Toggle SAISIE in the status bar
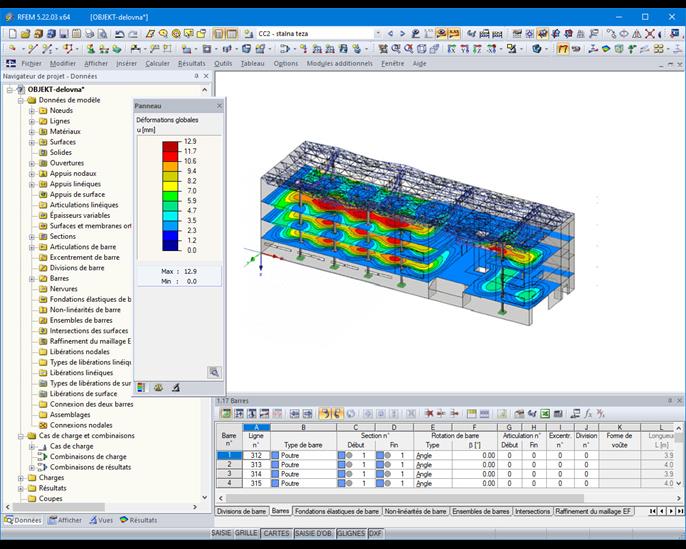This screenshot has width=686, height=549. tap(221, 533)
